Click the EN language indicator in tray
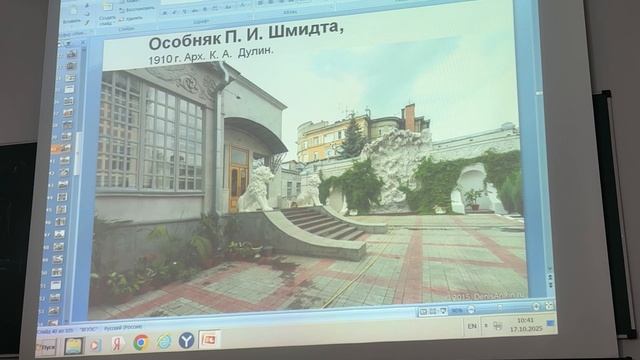Image resolution: width=640 pixels, height=360 pixels. pyautogui.click(x=472, y=326)
